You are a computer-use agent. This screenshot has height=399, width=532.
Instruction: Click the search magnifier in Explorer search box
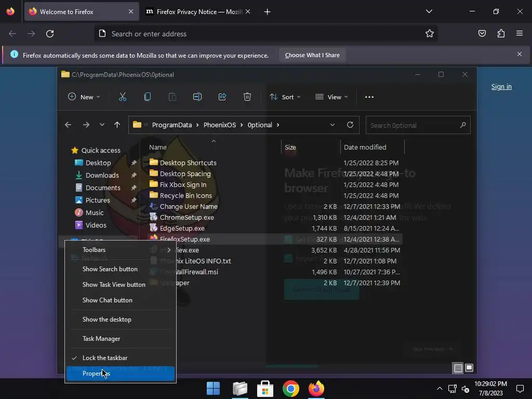[463, 125]
